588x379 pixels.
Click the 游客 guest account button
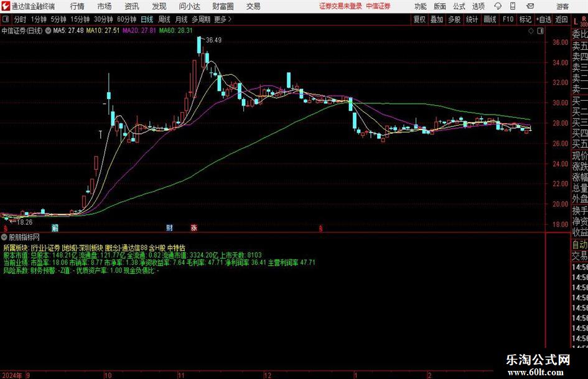pyautogui.click(x=562, y=6)
